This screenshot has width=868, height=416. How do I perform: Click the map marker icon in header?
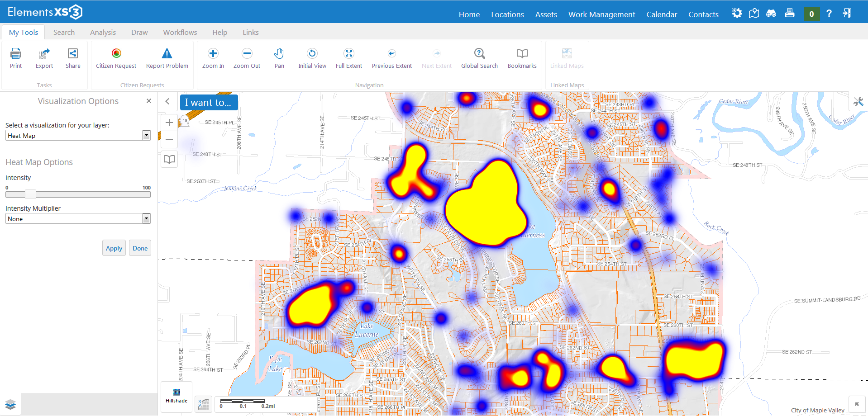click(x=754, y=13)
